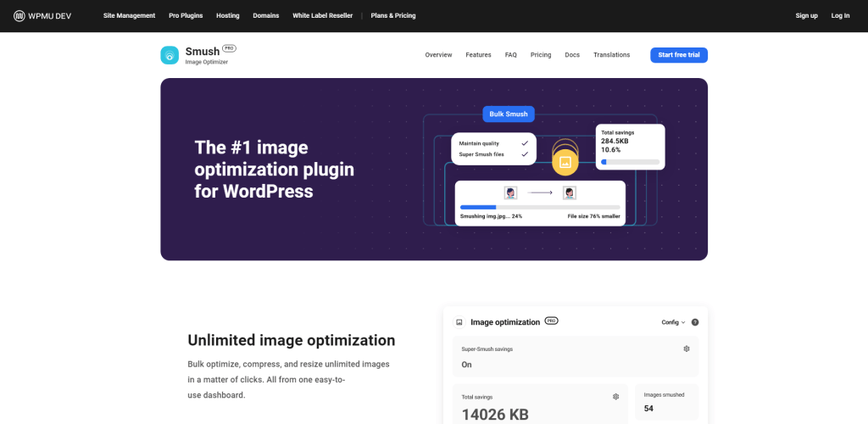The width and height of the screenshot is (868, 424).
Task: Click the Bulk Smush button in hero graphic
Action: click(x=509, y=114)
